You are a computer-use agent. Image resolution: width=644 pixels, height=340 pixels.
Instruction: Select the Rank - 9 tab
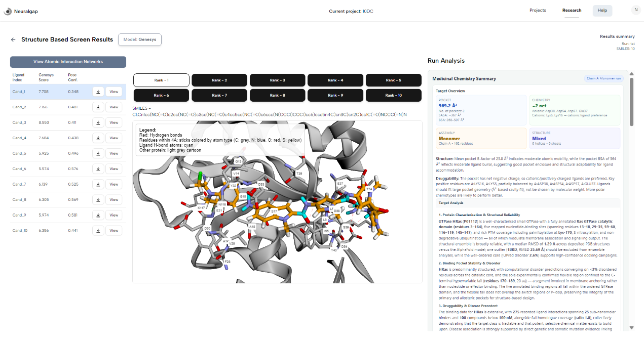pyautogui.click(x=335, y=95)
